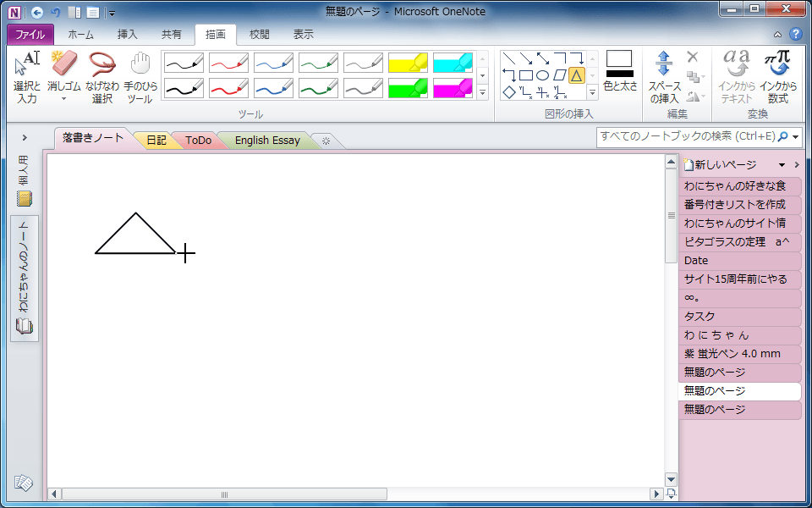The height and width of the screenshot is (508, 812).
Task: Insert the four-quadrant graph shape
Action: coord(543,92)
